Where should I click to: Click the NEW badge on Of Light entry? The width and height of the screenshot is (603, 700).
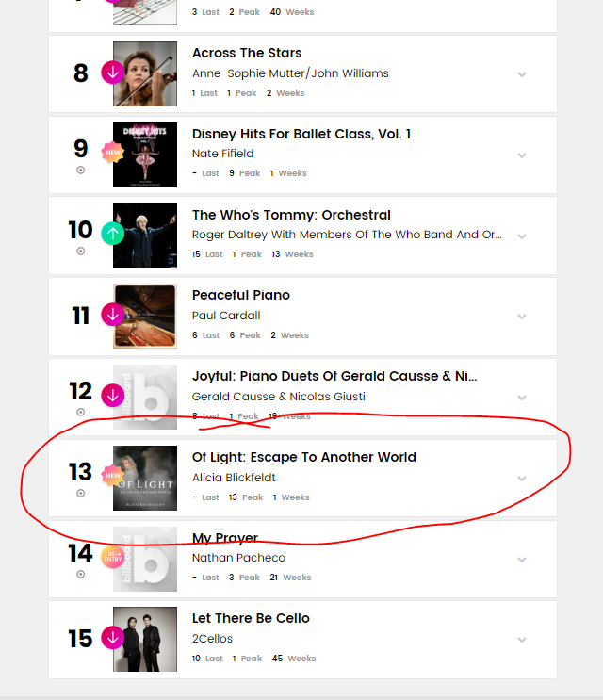pos(112,476)
